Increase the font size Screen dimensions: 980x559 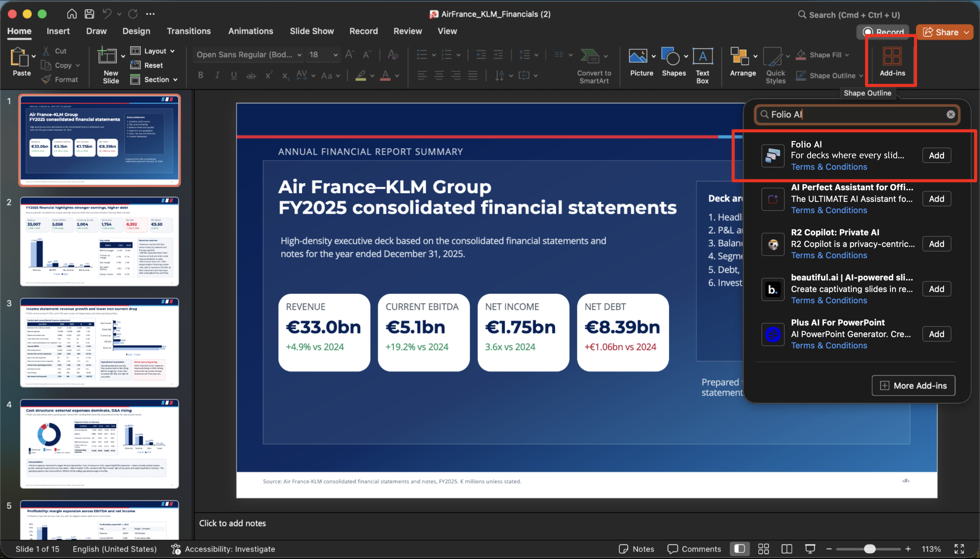coord(349,54)
